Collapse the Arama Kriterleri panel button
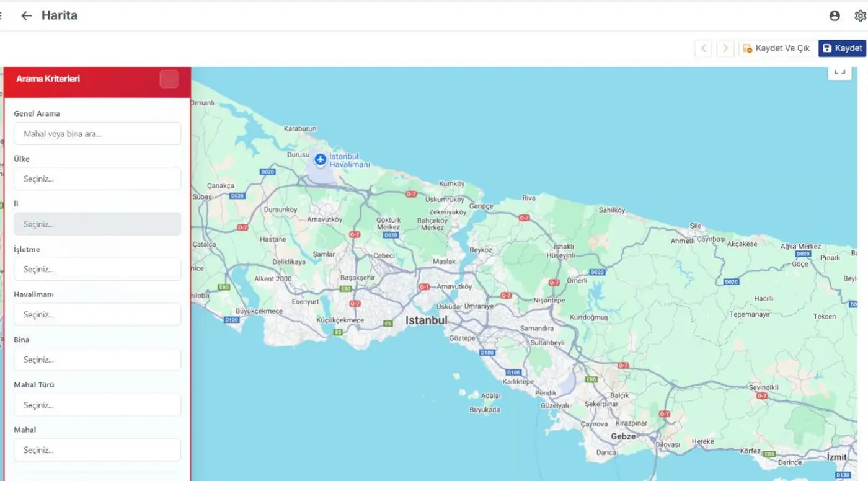868x481 pixels. pyautogui.click(x=169, y=79)
